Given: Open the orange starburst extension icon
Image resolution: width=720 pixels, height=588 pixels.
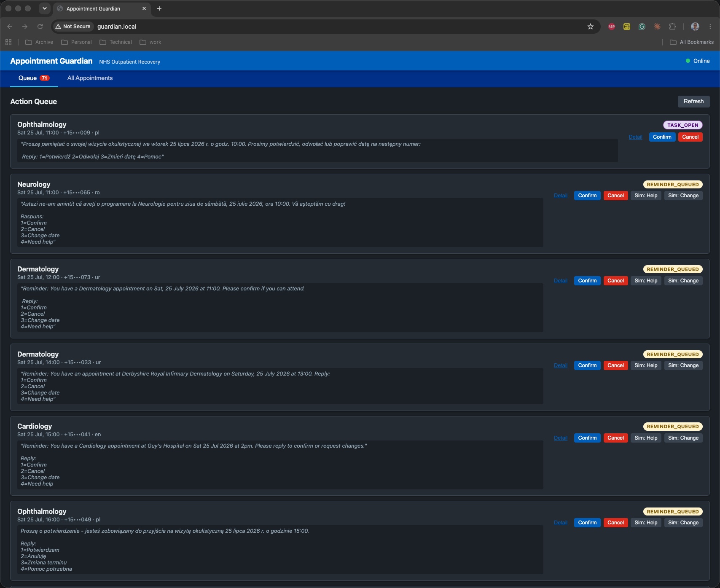Looking at the screenshot, I should tap(657, 27).
